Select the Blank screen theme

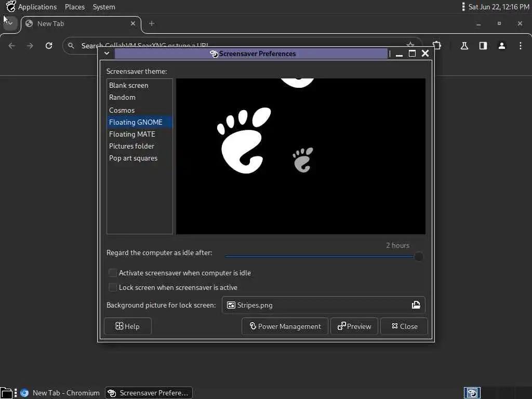[139, 86]
